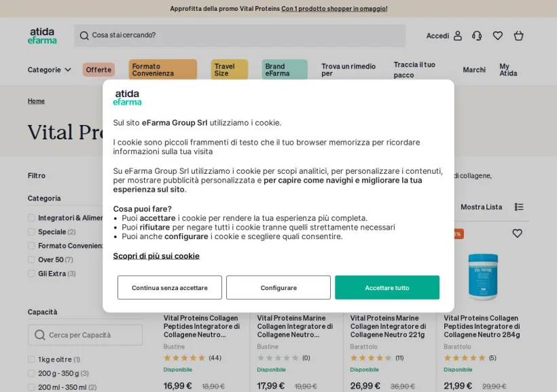
Task: Click the Accedi login link
Action: 437,35
